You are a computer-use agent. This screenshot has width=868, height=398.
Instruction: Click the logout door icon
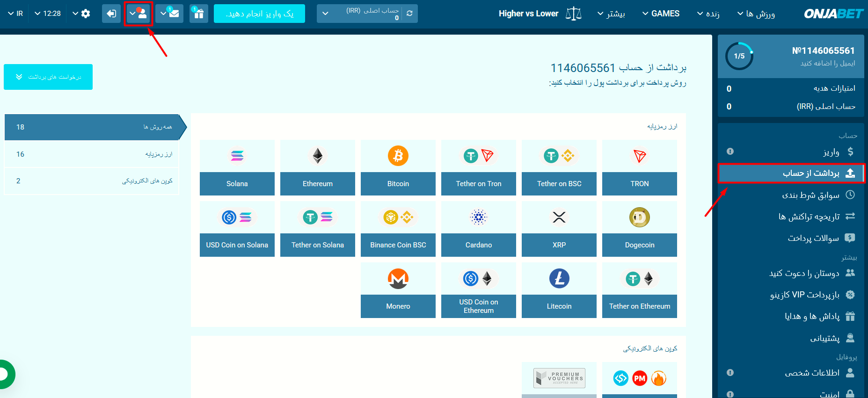(111, 14)
